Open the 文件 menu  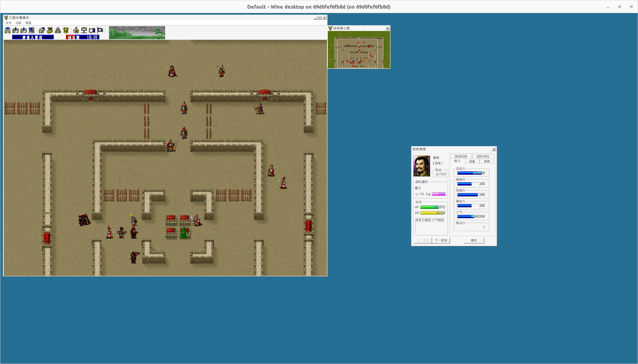pos(8,23)
